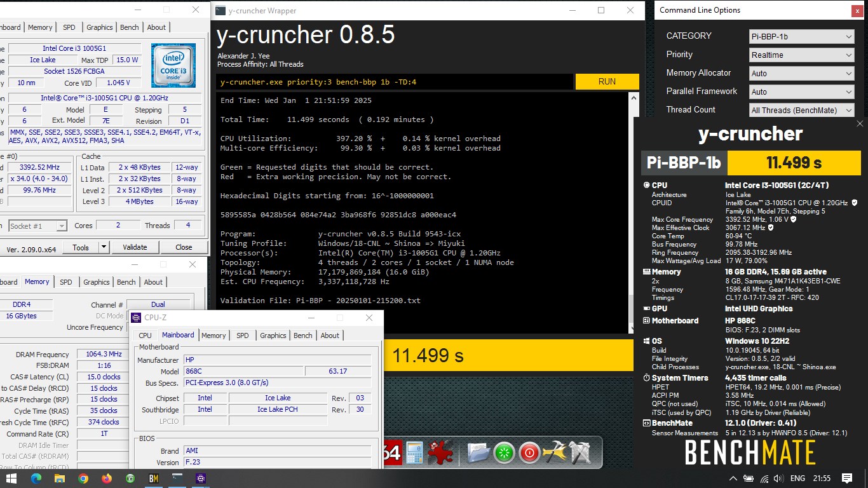
Task: Open the calculator icon in BenchMate dock
Action: click(x=415, y=453)
